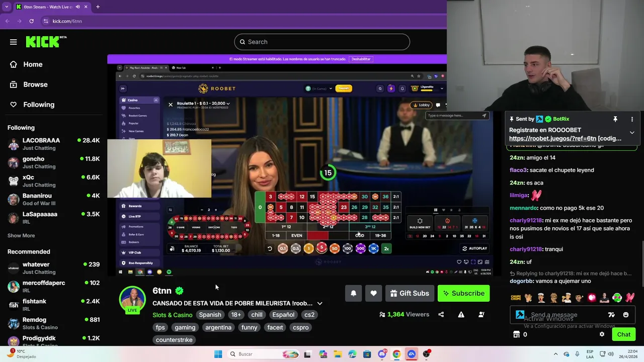Turn on notifications with the bell icon
This screenshot has height=362, width=644.
[353, 293]
